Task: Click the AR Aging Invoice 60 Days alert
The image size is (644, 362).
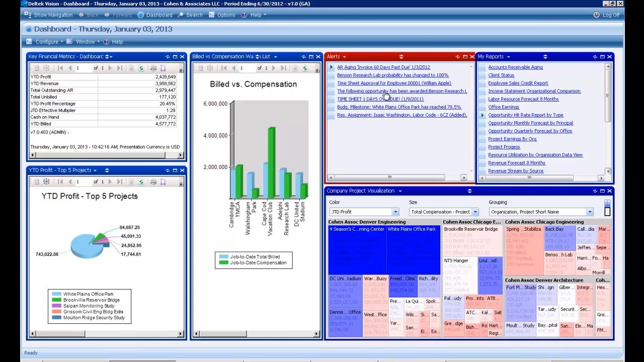Action: point(385,67)
